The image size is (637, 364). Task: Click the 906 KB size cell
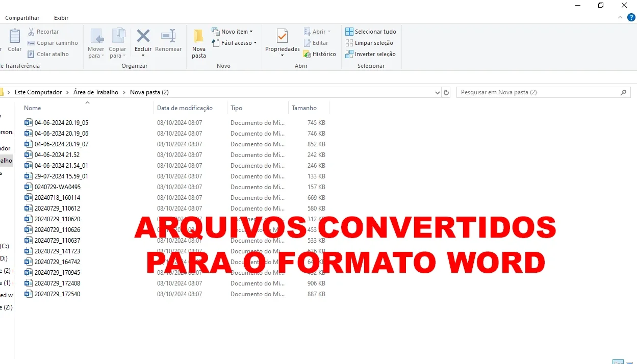point(316,283)
